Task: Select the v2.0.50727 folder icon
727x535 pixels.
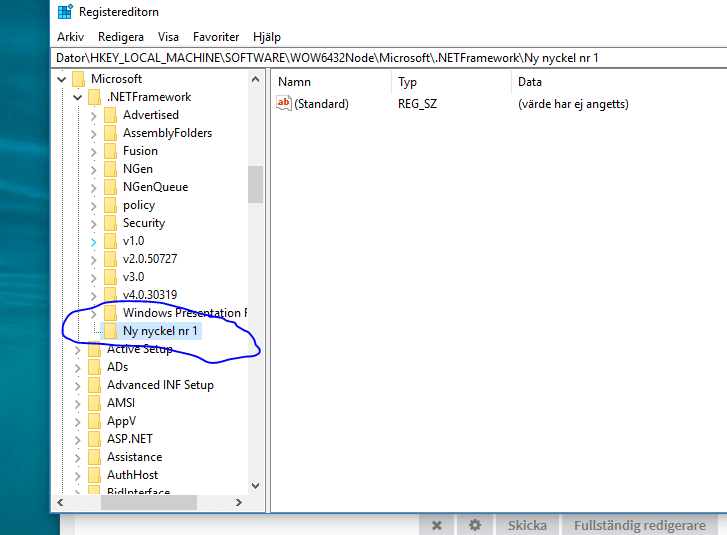Action: 110,259
